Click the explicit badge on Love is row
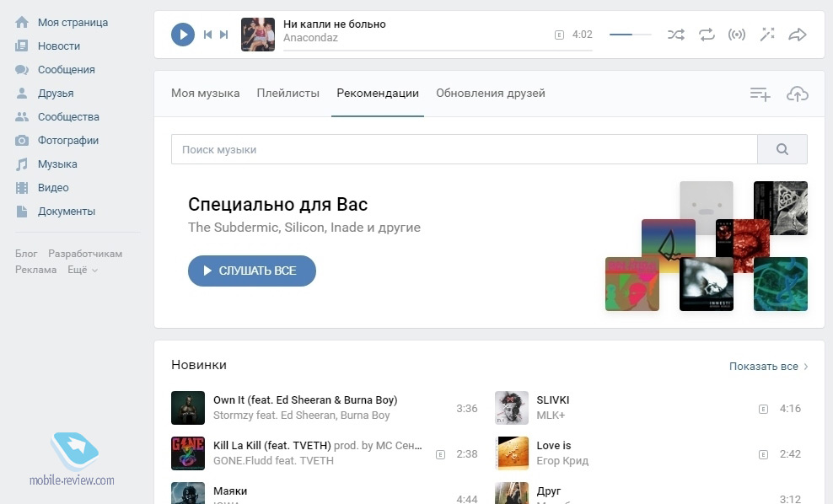This screenshot has width=833, height=504. click(763, 454)
